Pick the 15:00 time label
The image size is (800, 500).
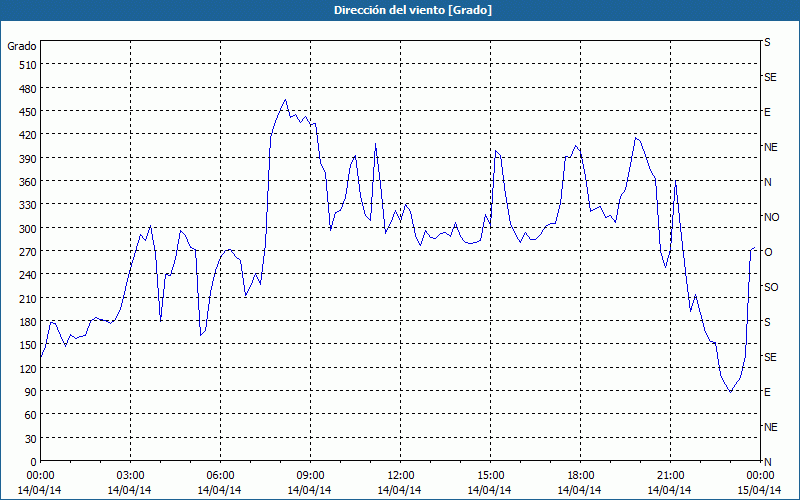490,476
